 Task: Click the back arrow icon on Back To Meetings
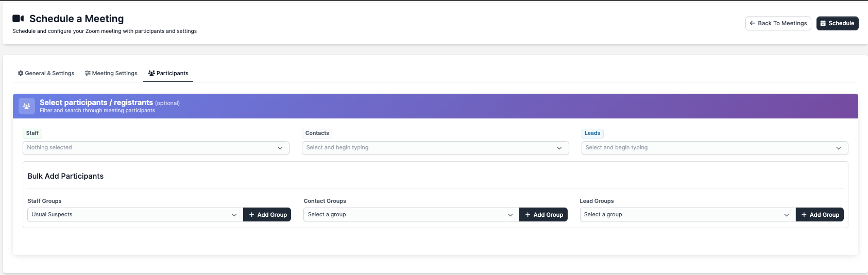[753, 23]
